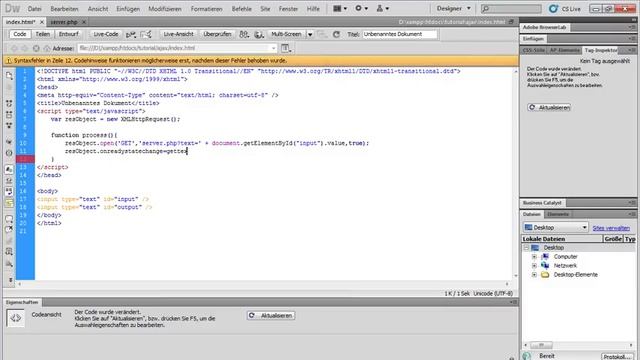
Task: Toggle Live-Code mode
Action: (106, 34)
